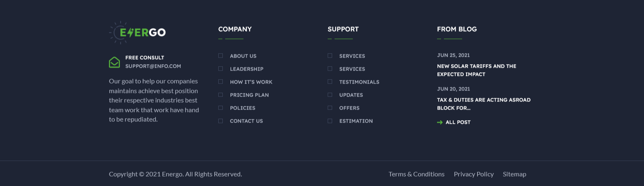Click the support@info.com email address
The image size is (644, 186).
(153, 66)
